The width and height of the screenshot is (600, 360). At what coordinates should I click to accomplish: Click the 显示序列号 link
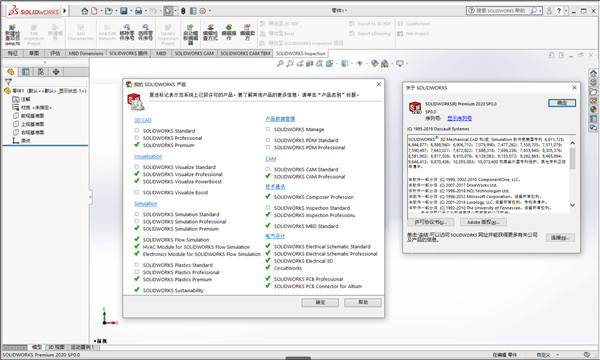coord(459,118)
